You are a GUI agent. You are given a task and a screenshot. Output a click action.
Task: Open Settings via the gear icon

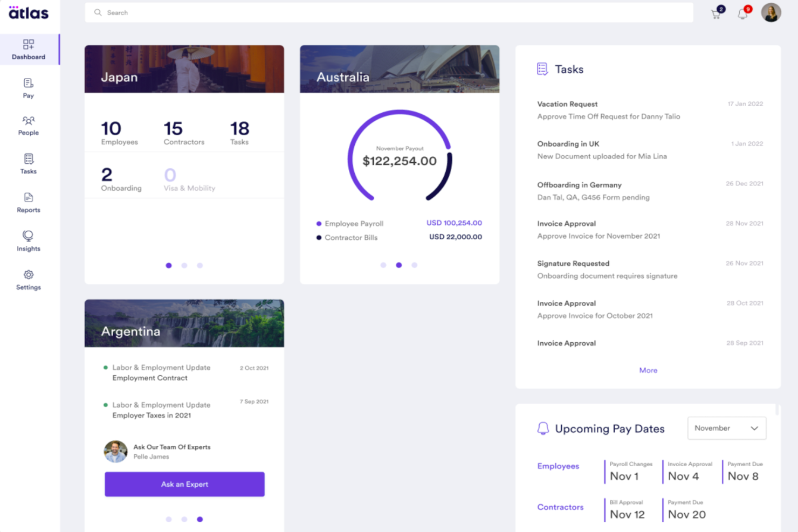point(28,279)
